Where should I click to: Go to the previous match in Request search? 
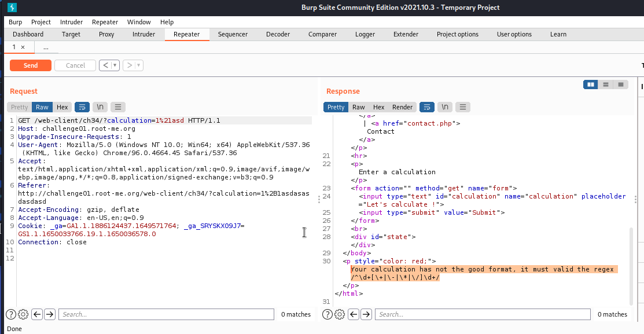click(x=37, y=314)
